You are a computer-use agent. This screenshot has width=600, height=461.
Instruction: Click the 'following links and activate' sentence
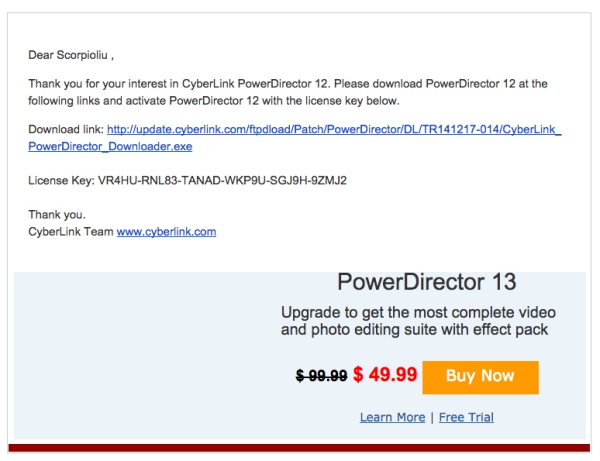tap(200, 100)
